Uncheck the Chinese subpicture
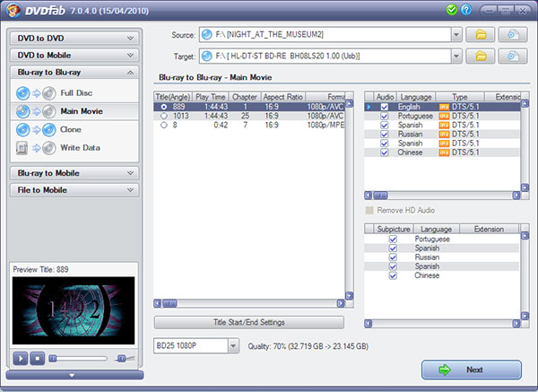The width and height of the screenshot is (538, 392). (394, 275)
